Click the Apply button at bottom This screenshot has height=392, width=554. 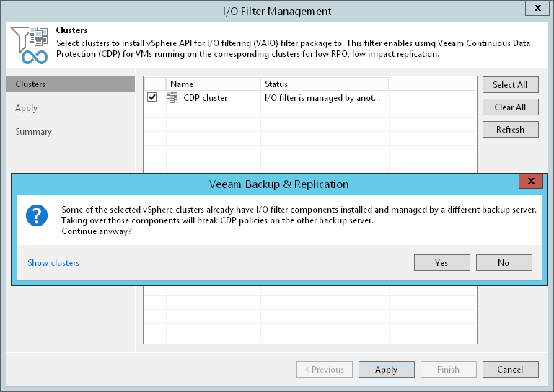pos(387,370)
